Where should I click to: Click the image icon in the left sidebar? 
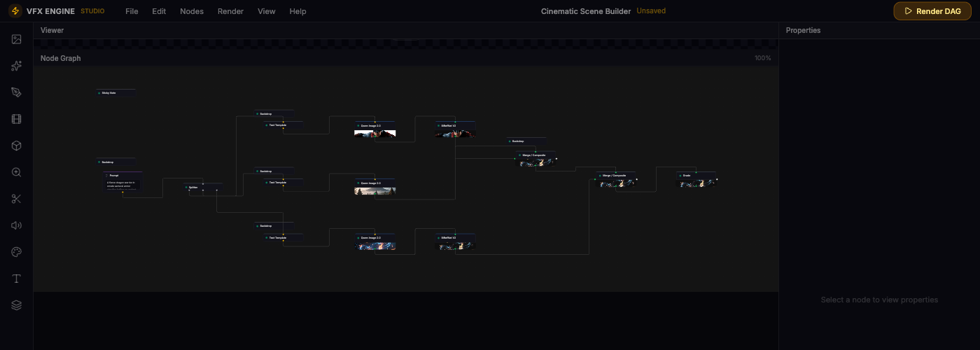coord(17,39)
